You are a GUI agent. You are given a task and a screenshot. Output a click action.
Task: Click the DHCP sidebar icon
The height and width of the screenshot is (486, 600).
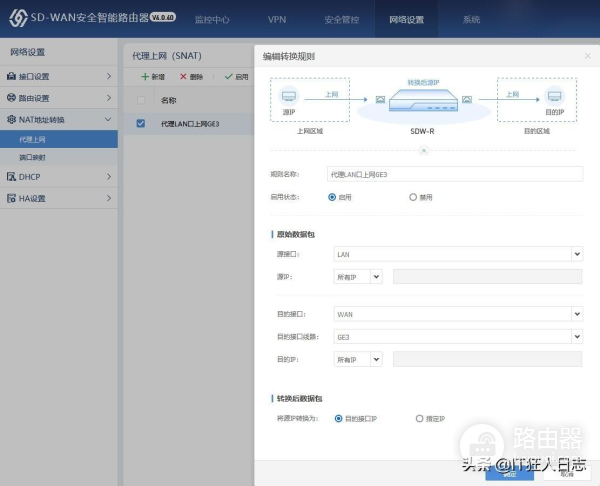[x=11, y=176]
